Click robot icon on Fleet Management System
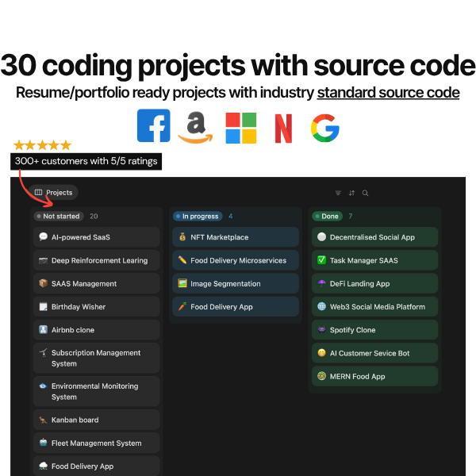This screenshot has width=476, height=476. point(43,443)
